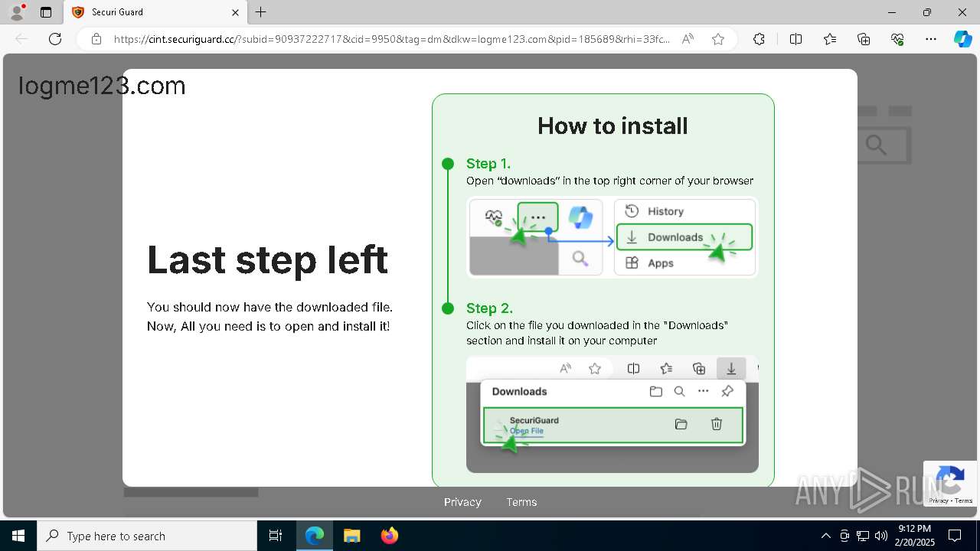Open the notification center icon
980x551 pixels.
pyautogui.click(x=955, y=536)
